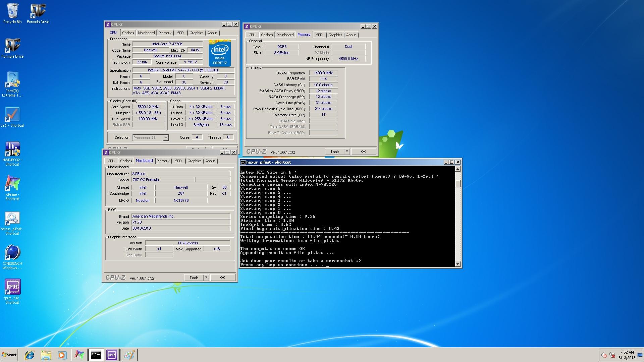Click the hexus_pifast console title icon
644x362 pixels.
click(x=243, y=162)
